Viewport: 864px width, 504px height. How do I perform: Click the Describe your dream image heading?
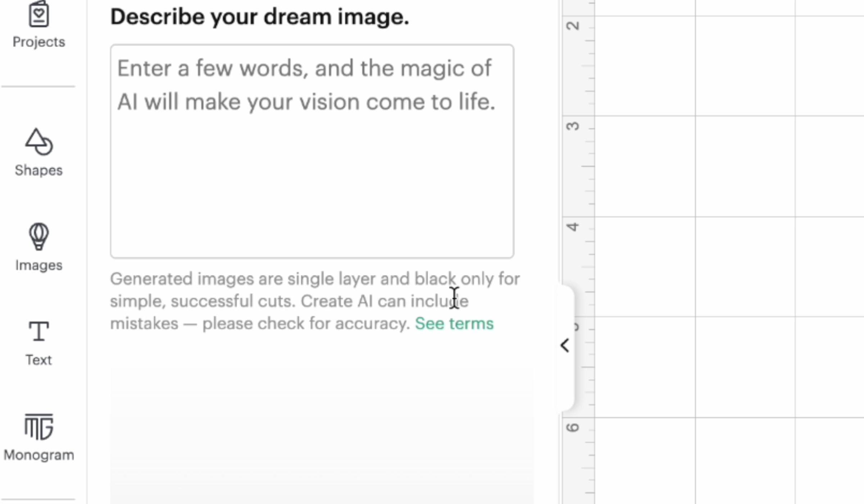259,16
